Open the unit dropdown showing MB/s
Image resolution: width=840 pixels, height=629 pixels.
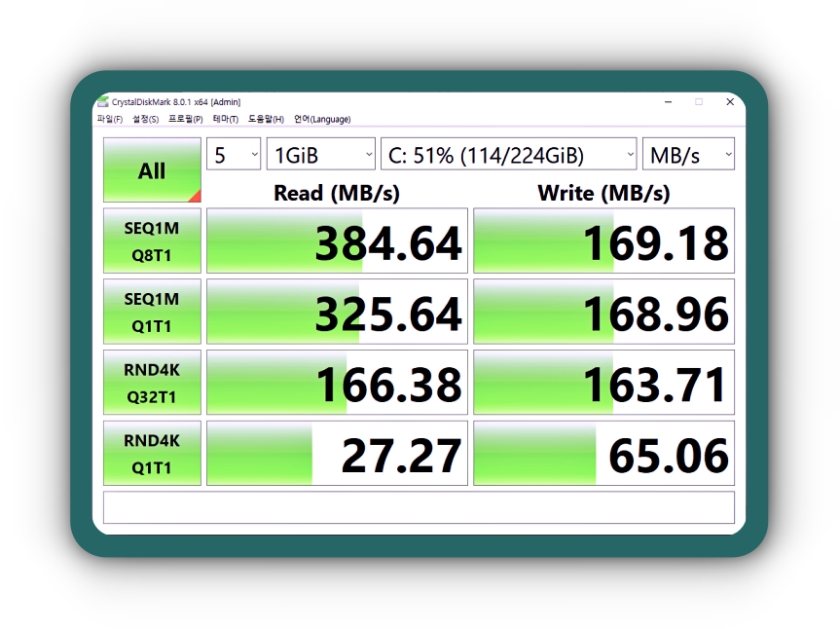pos(688,154)
